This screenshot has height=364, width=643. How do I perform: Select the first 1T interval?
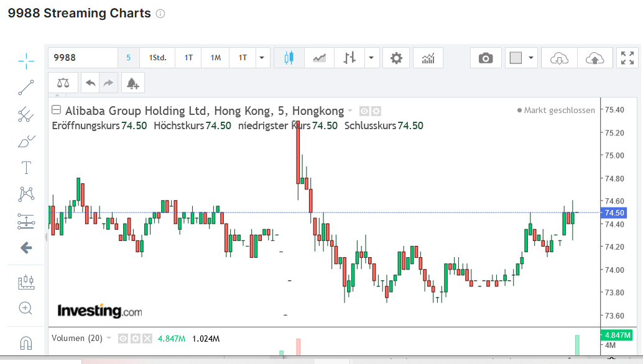coord(188,58)
